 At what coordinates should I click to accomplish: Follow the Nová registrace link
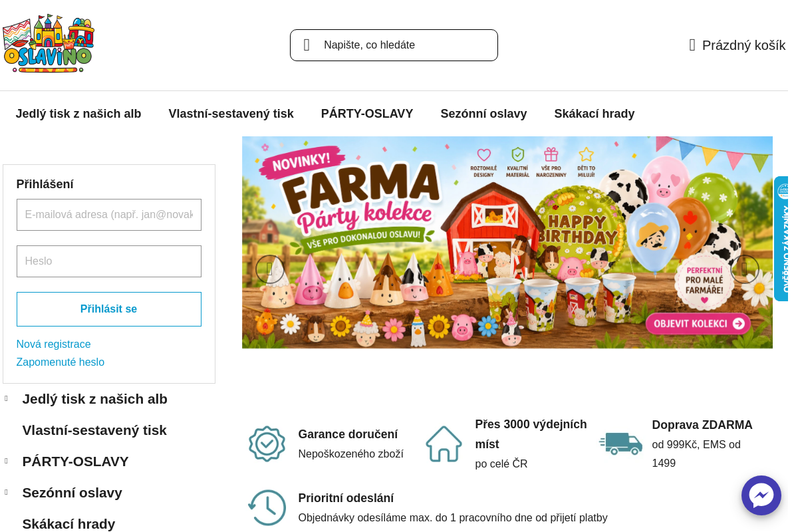point(54,344)
